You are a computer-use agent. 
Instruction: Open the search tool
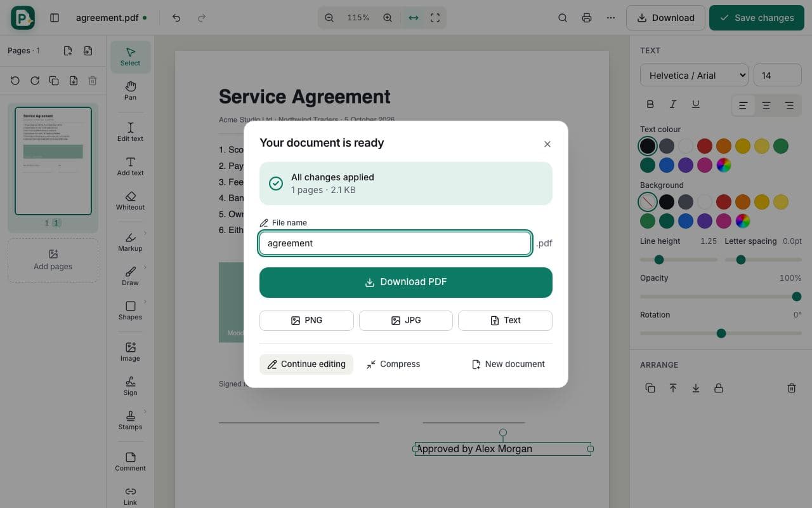pos(563,18)
